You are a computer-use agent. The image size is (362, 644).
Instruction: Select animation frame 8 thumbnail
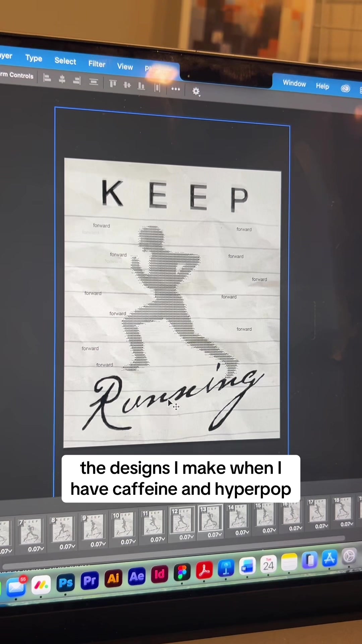pyautogui.click(x=63, y=529)
